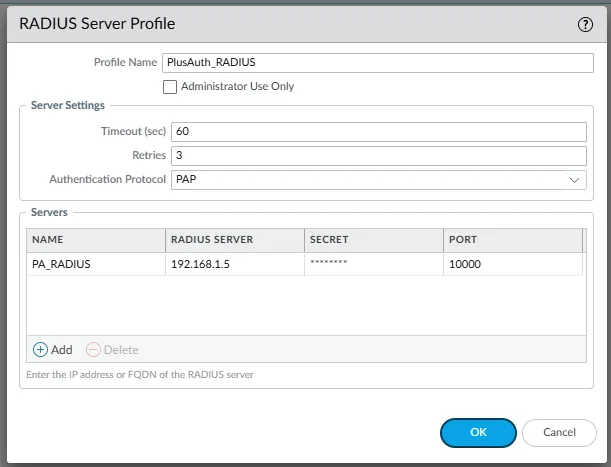Select the PA_RADIUS server row name
Viewport: 611px width, 467px height.
(x=57, y=264)
